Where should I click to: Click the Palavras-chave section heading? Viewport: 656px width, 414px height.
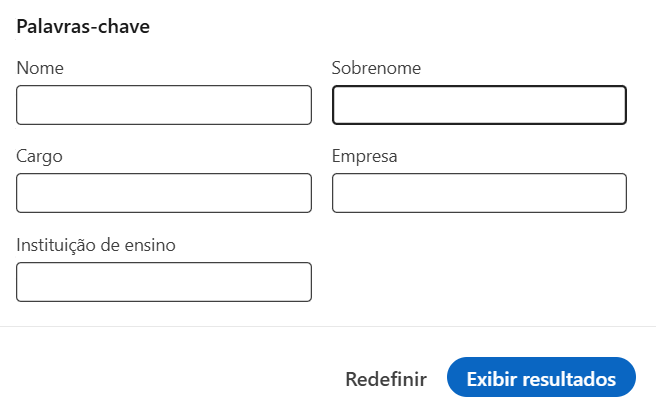coord(83,26)
